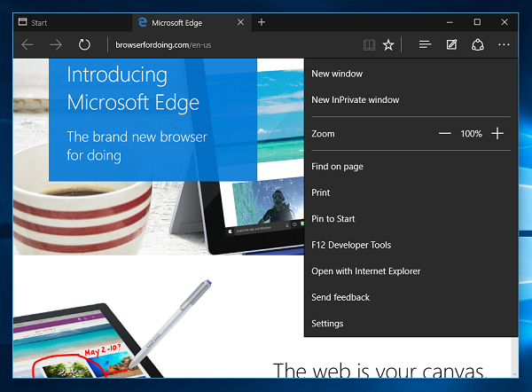Click the Edge logo on tab
Image resolution: width=532 pixels, height=392 pixels.
tap(142, 22)
